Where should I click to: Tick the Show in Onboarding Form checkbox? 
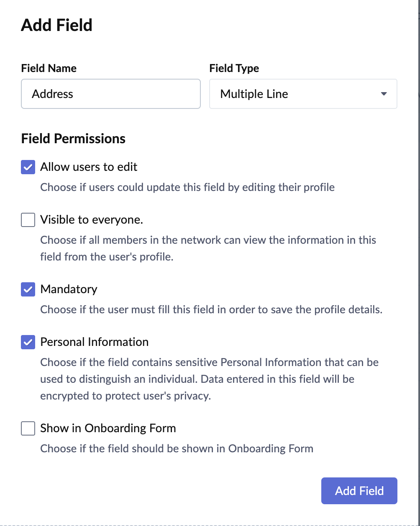[x=28, y=428]
